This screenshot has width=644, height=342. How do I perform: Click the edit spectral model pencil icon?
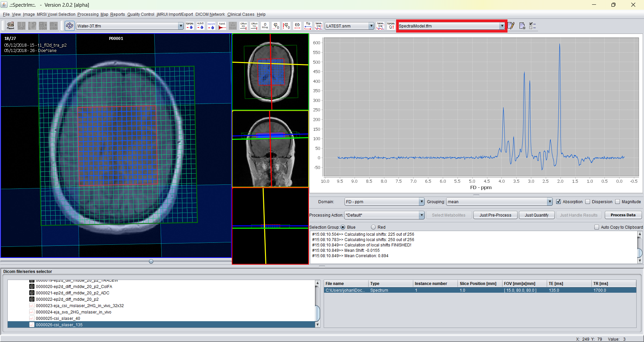(511, 26)
